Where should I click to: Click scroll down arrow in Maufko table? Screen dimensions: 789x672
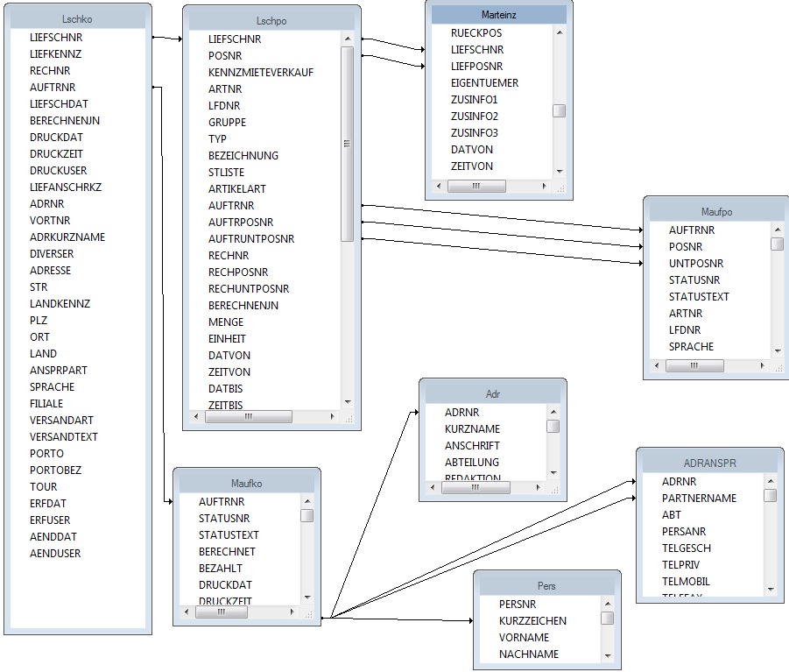coord(307,598)
